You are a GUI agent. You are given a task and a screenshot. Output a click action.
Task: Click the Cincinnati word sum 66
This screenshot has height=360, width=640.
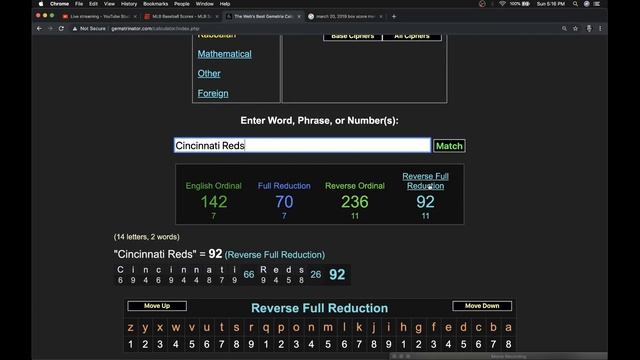(249, 274)
